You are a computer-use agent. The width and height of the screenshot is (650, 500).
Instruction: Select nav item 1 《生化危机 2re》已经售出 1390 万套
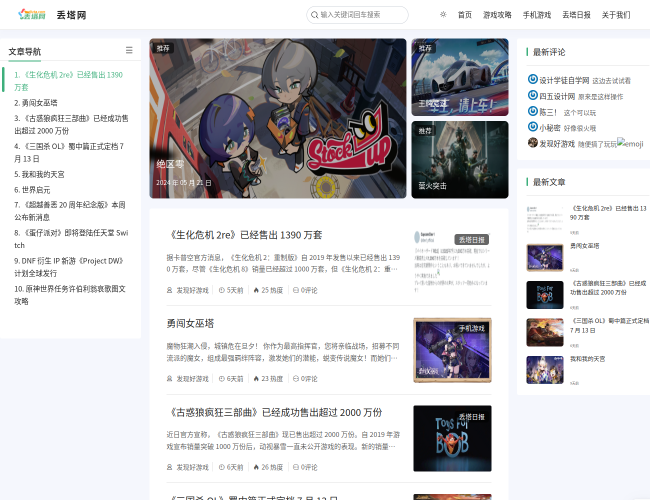pyautogui.click(x=69, y=81)
